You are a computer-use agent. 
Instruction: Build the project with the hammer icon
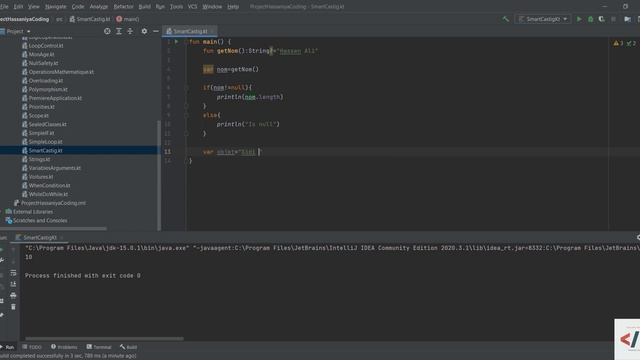coord(506,19)
